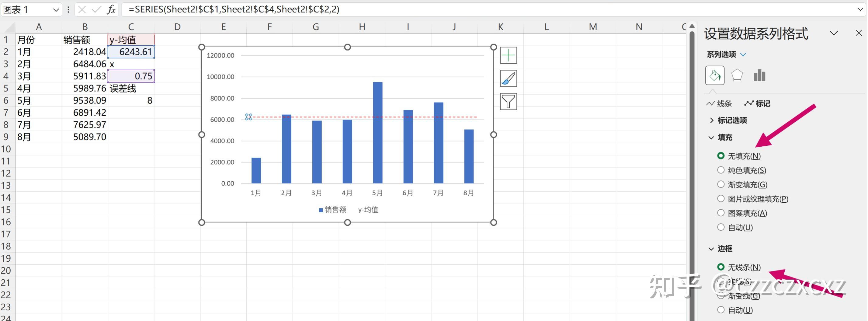Select 纯色填充 solid fill option
Screen dimensions: 868x321
tap(742, 170)
